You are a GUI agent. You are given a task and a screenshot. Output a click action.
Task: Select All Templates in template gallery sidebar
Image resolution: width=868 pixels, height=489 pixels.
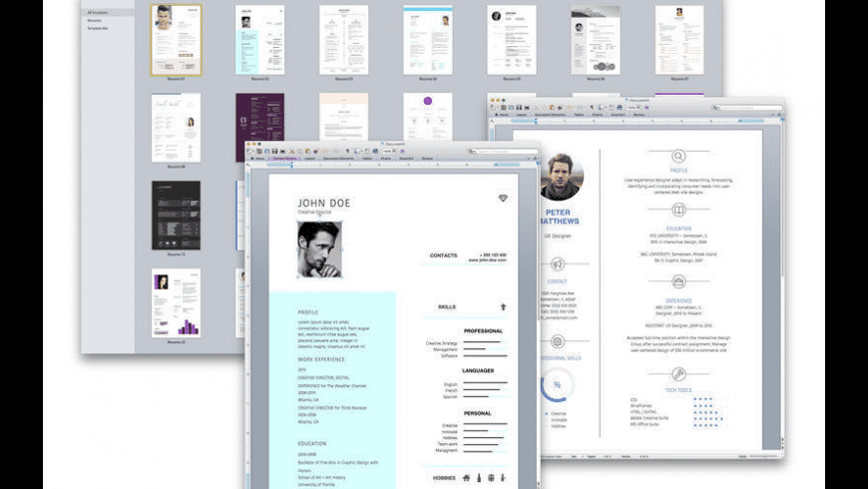(x=98, y=12)
